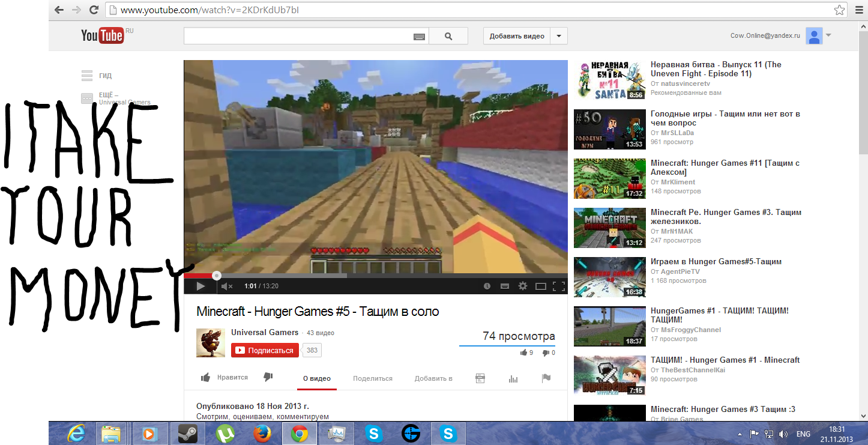Enter fullscreen mode in the player
The image size is (868, 445).
[x=559, y=286]
